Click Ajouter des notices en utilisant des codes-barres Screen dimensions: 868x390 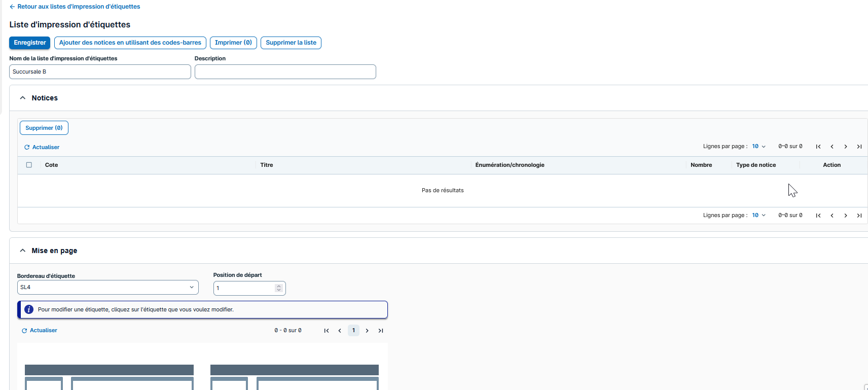coord(130,43)
